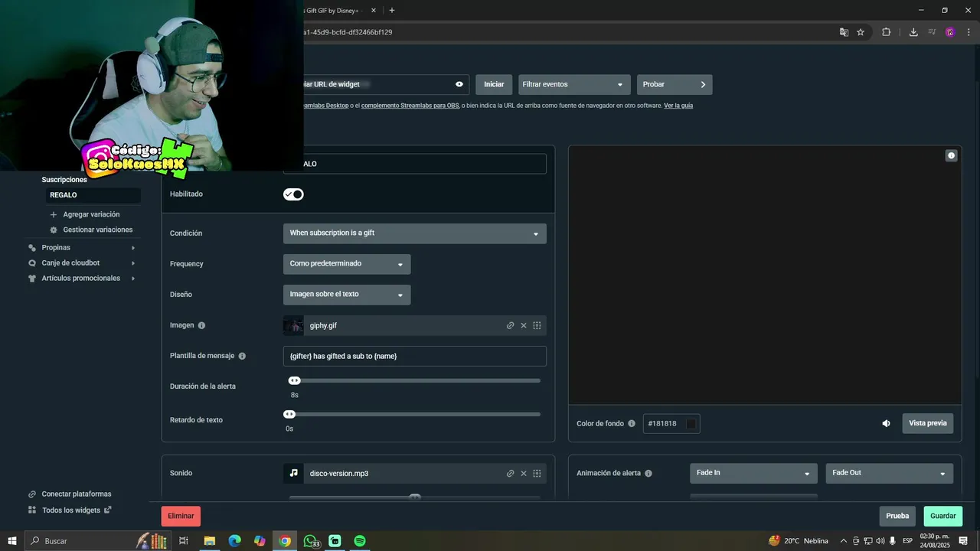Screen dimensions: 980x551
Task: Click info icon beside Animación de alerta
Action: click(x=648, y=474)
